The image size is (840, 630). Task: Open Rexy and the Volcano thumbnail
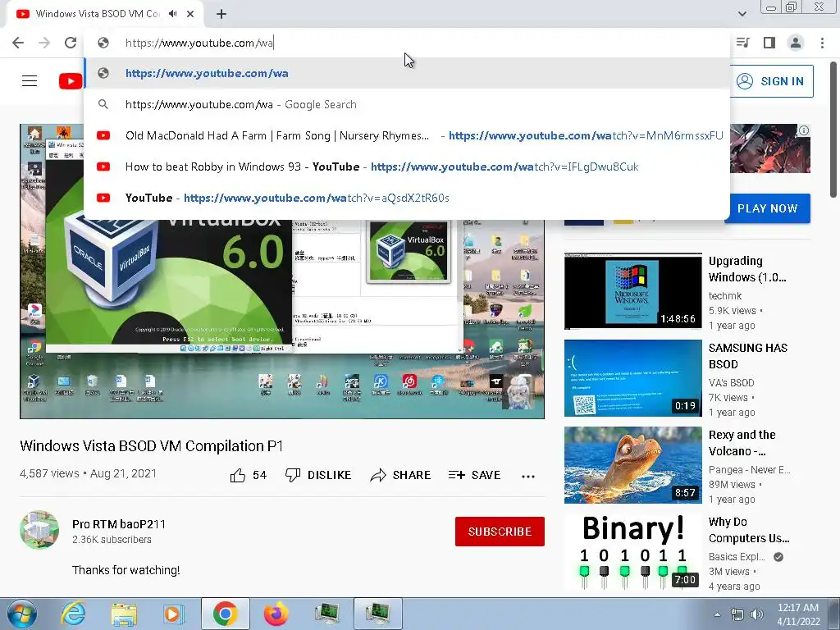632,465
